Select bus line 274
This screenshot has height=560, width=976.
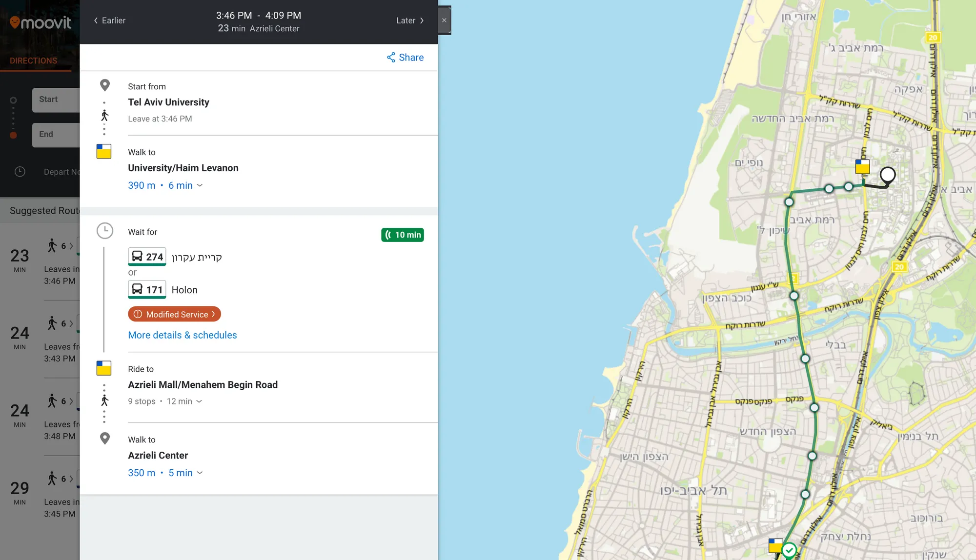pyautogui.click(x=147, y=257)
